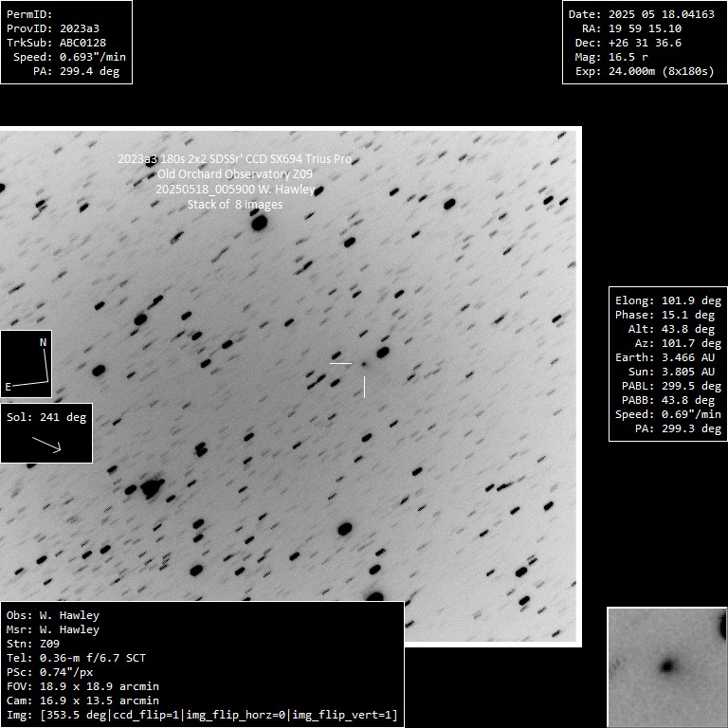Click the 'Sun: 3.805 AU' entry
Image resolution: width=728 pixels, height=728 pixels.
point(671,372)
